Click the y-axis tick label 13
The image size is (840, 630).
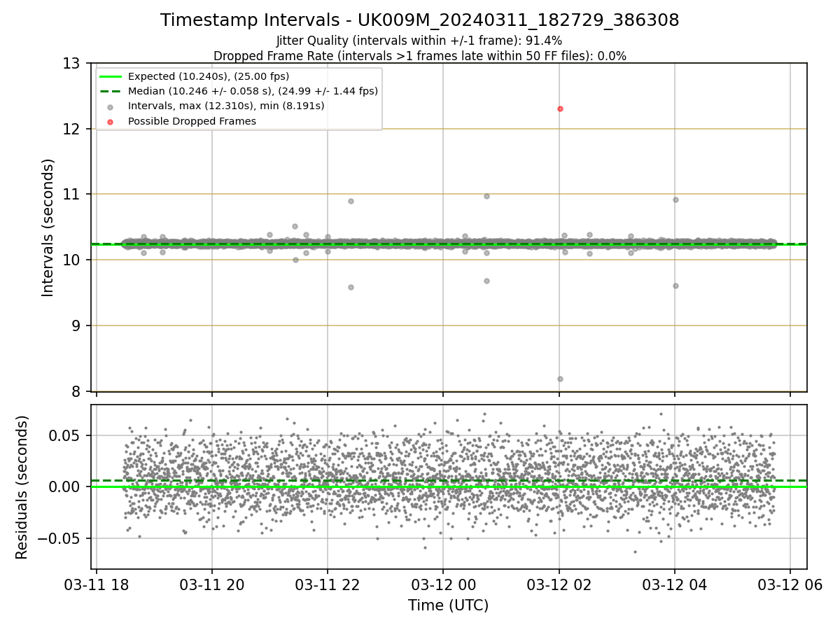click(x=71, y=64)
